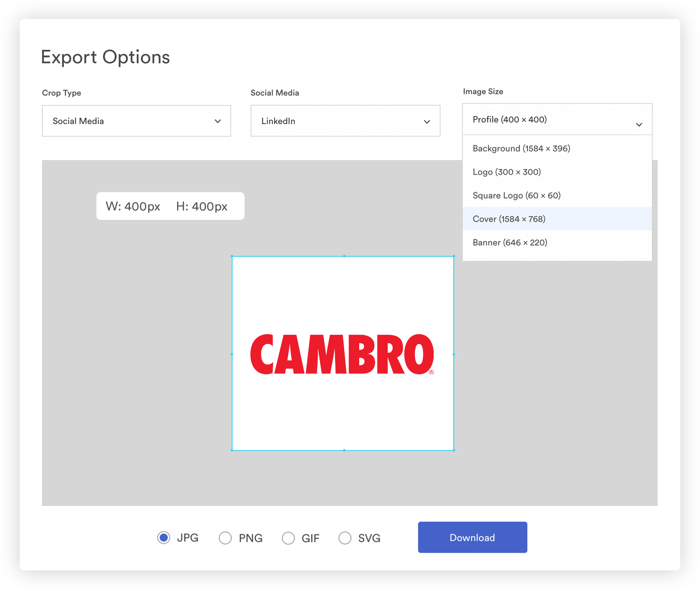Choose Logo (300 × 300) from the list
The image size is (700, 591).
click(507, 172)
